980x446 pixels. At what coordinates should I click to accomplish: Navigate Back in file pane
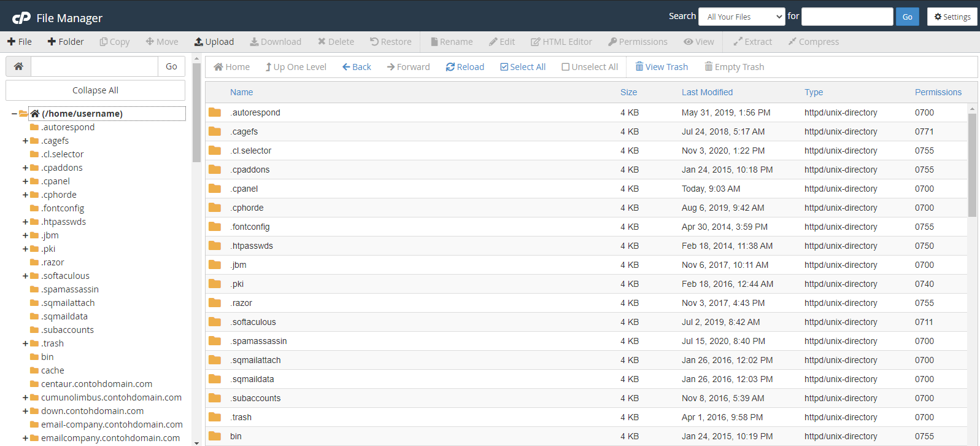[357, 67]
